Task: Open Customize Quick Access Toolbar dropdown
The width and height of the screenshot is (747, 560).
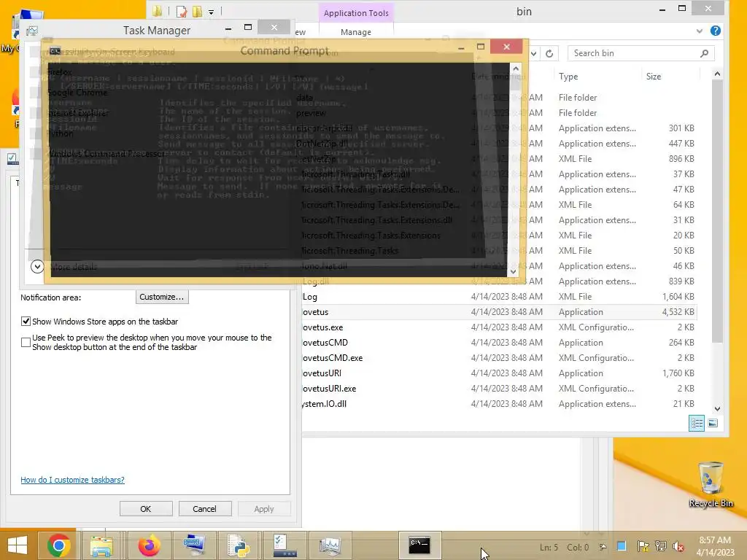Action: [211, 12]
